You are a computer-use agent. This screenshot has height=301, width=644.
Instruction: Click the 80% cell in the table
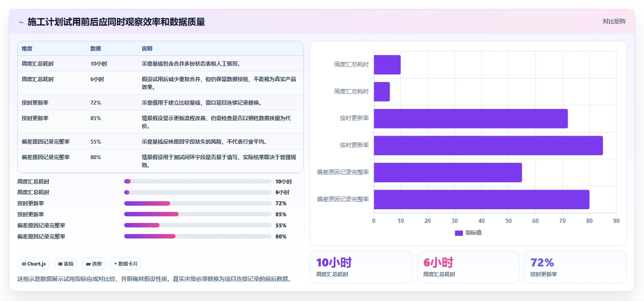pyautogui.click(x=96, y=157)
